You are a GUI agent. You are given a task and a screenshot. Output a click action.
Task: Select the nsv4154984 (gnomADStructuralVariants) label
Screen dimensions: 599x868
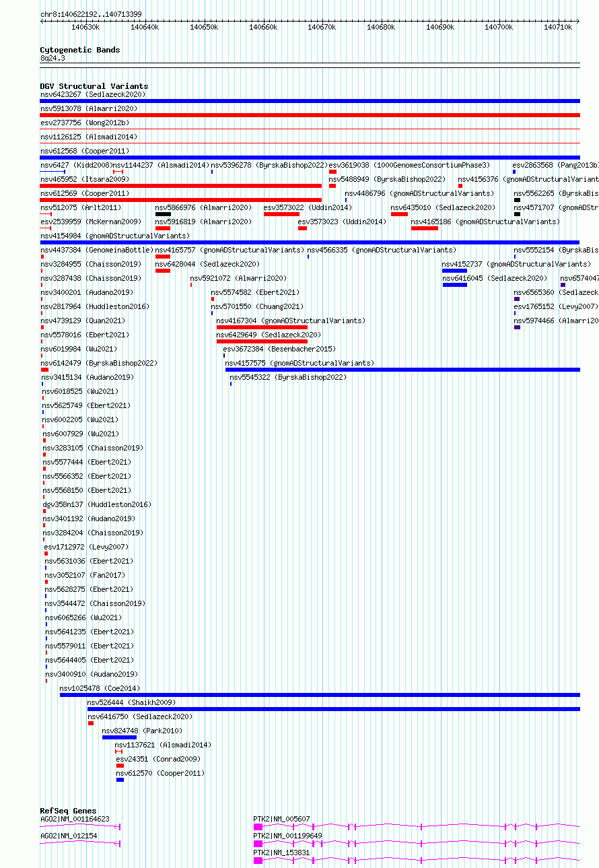tap(115, 236)
